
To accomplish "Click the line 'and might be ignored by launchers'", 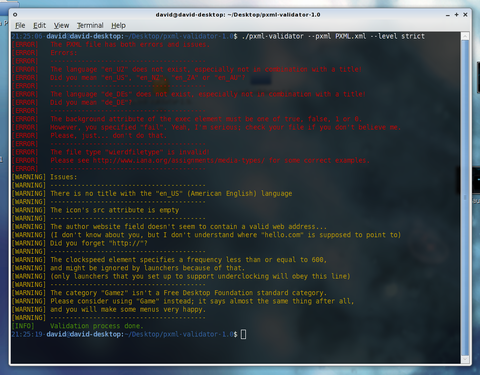I will click(148, 268).
